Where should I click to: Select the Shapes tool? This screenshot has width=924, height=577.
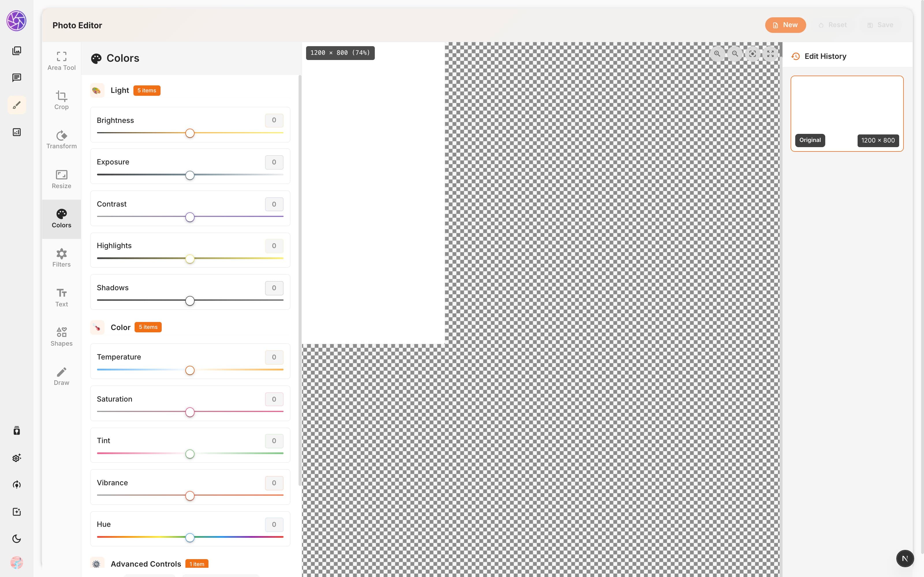tap(61, 337)
